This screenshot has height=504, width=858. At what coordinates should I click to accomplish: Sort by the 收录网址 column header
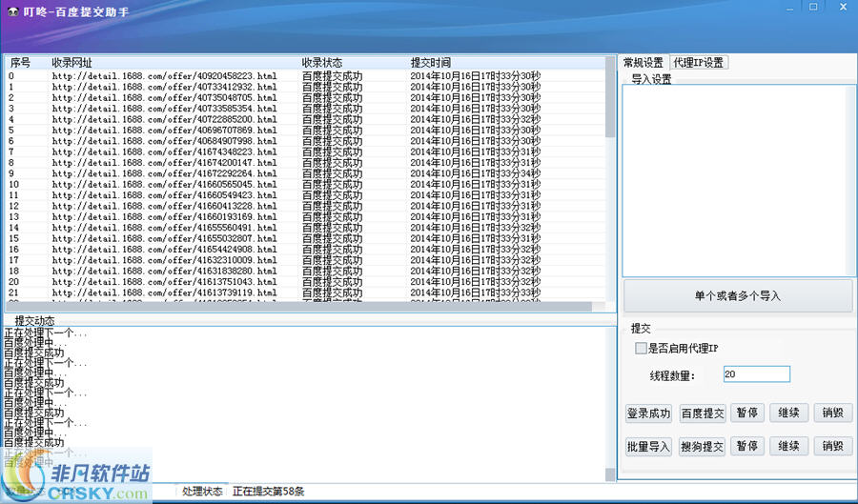[x=72, y=63]
